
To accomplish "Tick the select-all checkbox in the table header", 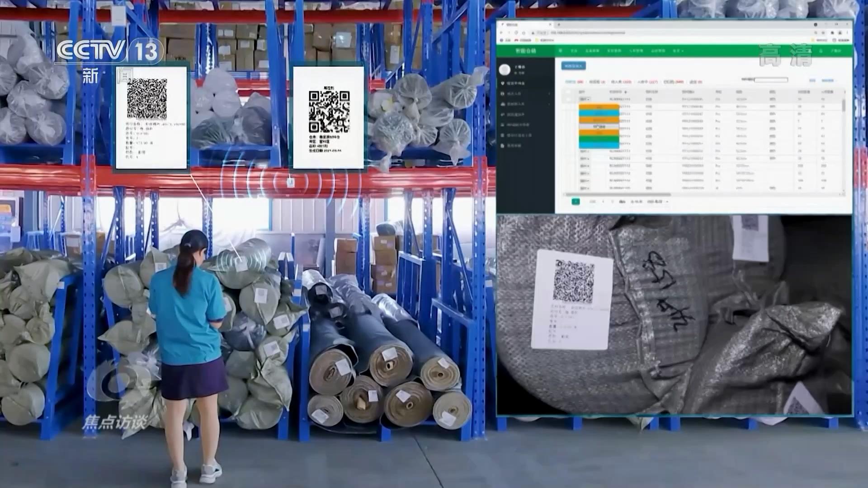I will point(568,91).
